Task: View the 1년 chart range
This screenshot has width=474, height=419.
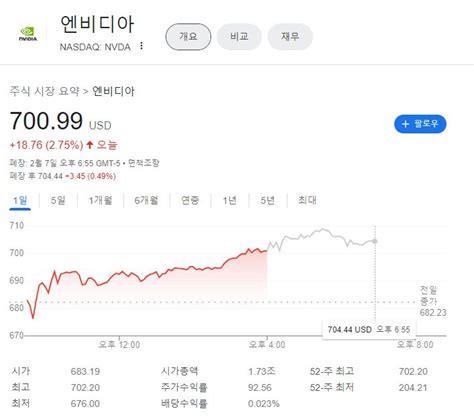Action: 229,200
